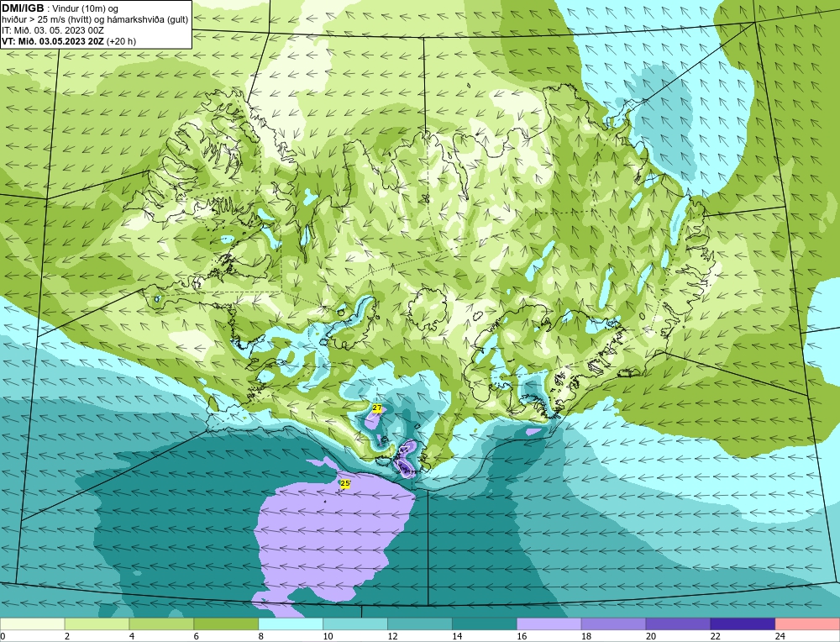
Task: Select the 22–24 m/s dark indigo swatch
Action: point(743,624)
